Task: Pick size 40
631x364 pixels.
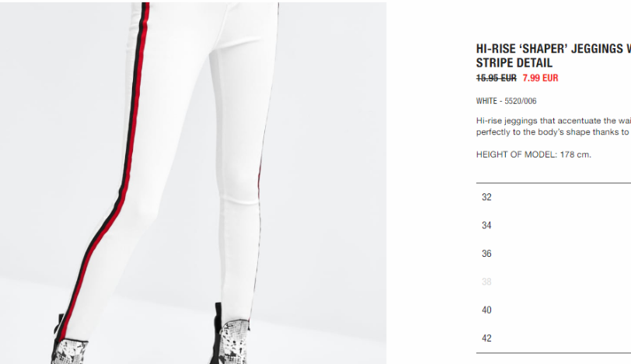Action: tap(554, 310)
